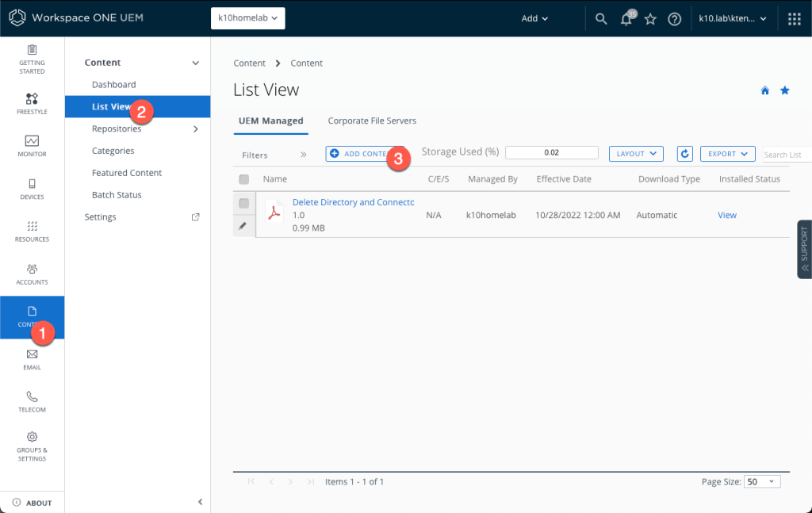This screenshot has width=812, height=513.
Task: Click the refresh list icon button
Action: click(685, 154)
